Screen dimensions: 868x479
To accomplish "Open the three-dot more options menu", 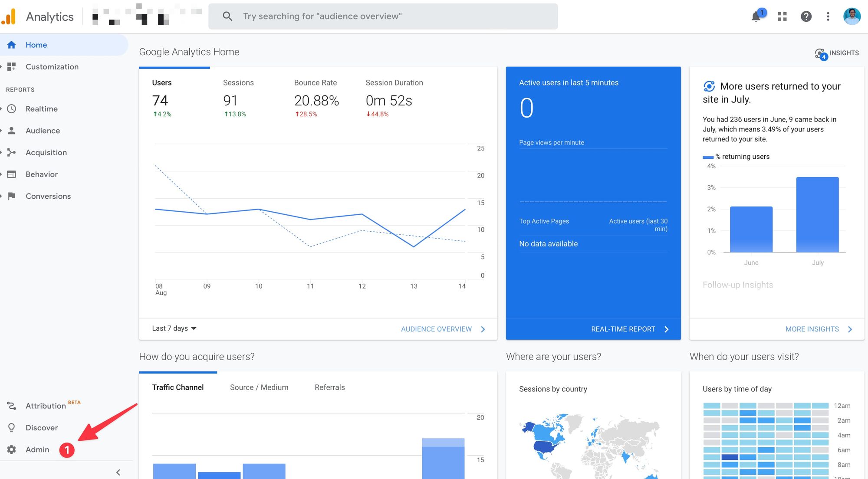I will [x=828, y=16].
